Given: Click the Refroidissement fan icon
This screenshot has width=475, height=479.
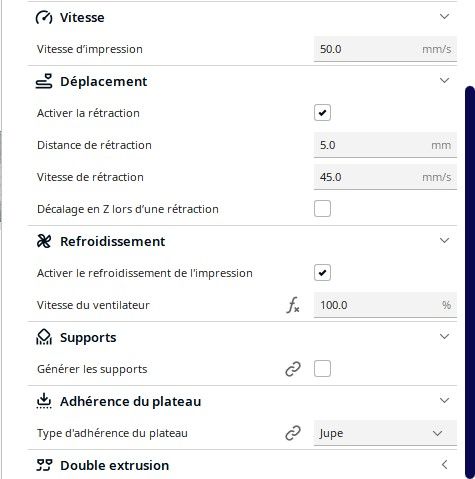Looking at the screenshot, I should [x=44, y=241].
